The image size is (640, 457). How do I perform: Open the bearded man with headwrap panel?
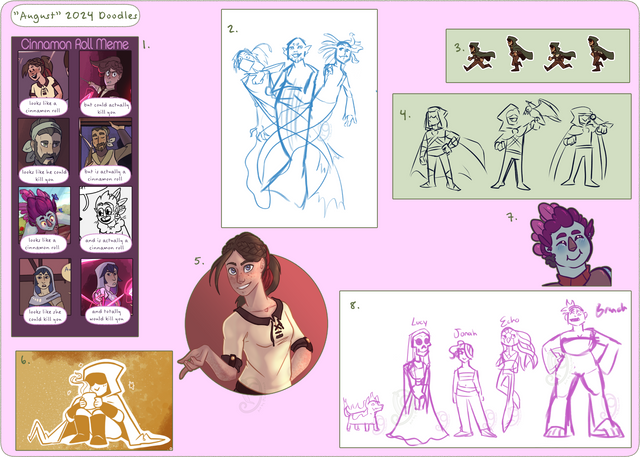[x=44, y=144]
